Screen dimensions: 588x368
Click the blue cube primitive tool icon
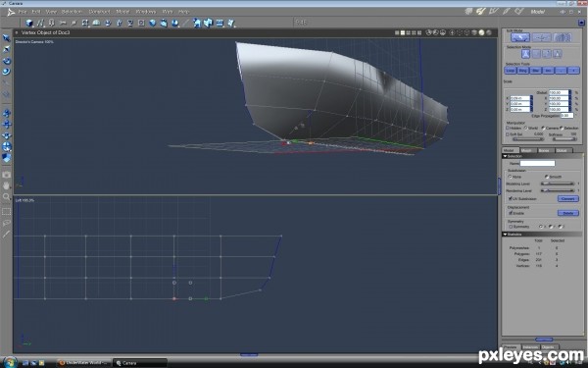click(x=28, y=23)
